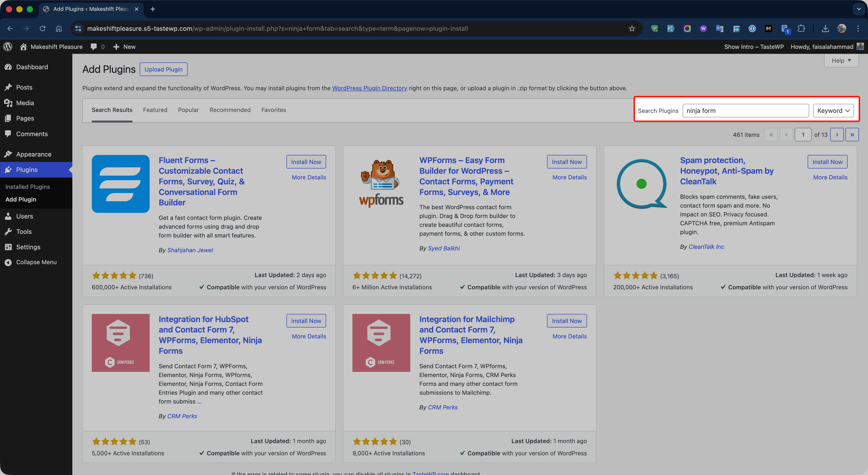The width and height of the screenshot is (868, 475).
Task: Click the WordPress logo in admin bar
Action: click(8, 47)
